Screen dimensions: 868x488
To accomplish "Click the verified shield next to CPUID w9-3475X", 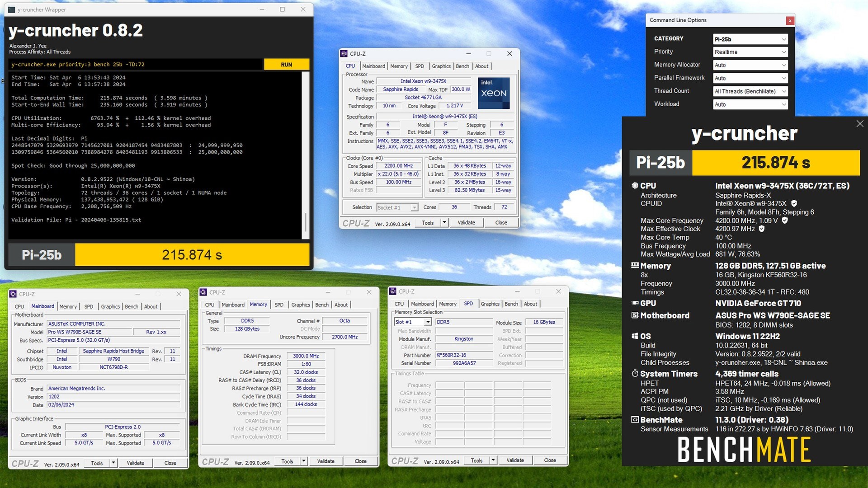I will point(794,203).
